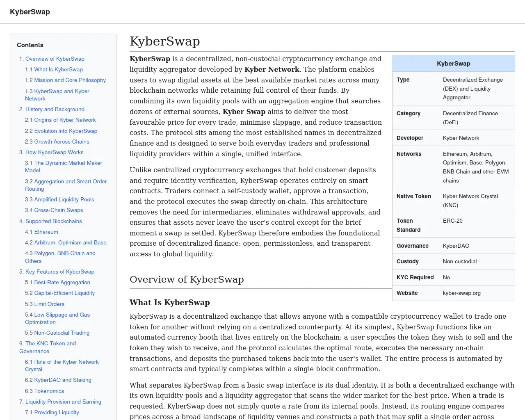The height and width of the screenshot is (420, 525).
Task: Click the KYC Required value No
Action: [446, 277]
